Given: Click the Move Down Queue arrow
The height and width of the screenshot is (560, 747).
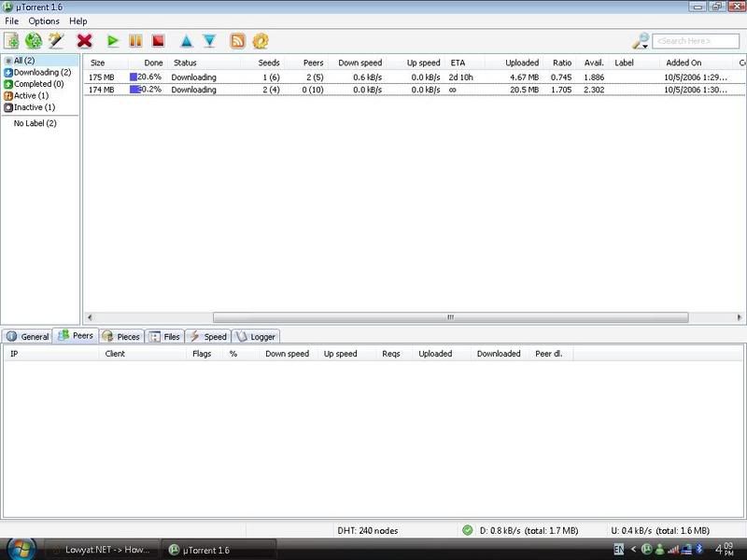Looking at the screenshot, I should [x=209, y=41].
